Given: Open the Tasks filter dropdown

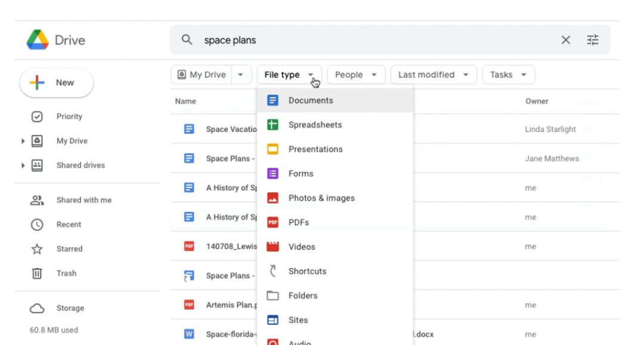Looking at the screenshot, I should pos(508,75).
